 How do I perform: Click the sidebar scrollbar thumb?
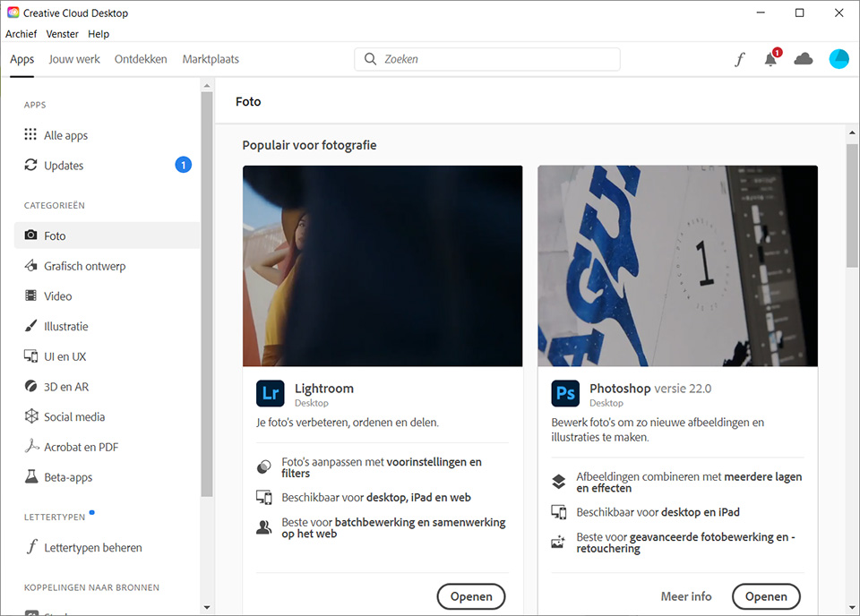pyautogui.click(x=207, y=294)
